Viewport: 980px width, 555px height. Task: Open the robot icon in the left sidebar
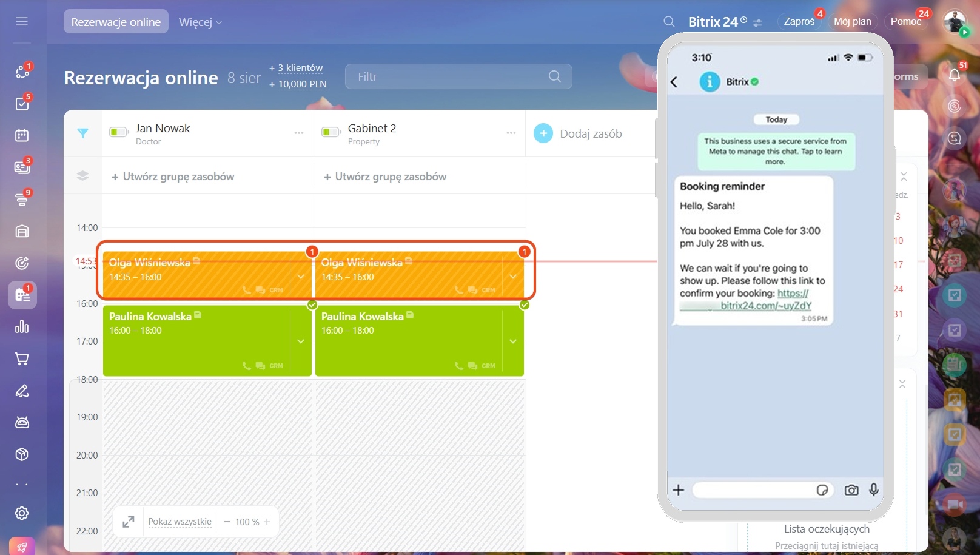tap(22, 423)
